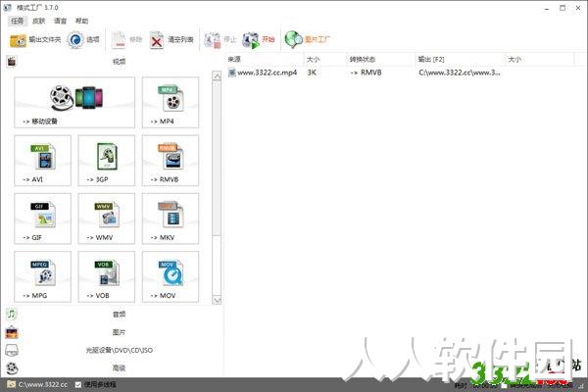Image resolution: width=588 pixels, height=392 pixels.
Task: Toggle the 使用多线程 multithreading checkbox
Action: pyautogui.click(x=78, y=385)
